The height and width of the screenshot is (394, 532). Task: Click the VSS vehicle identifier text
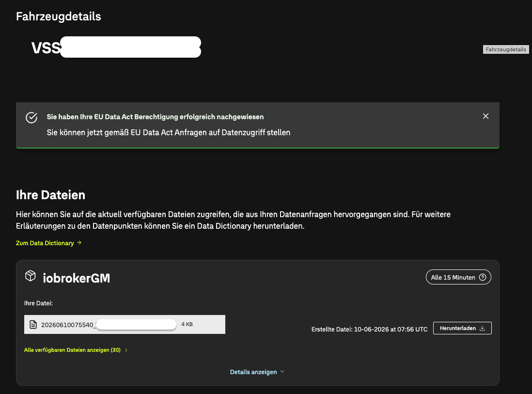point(46,48)
